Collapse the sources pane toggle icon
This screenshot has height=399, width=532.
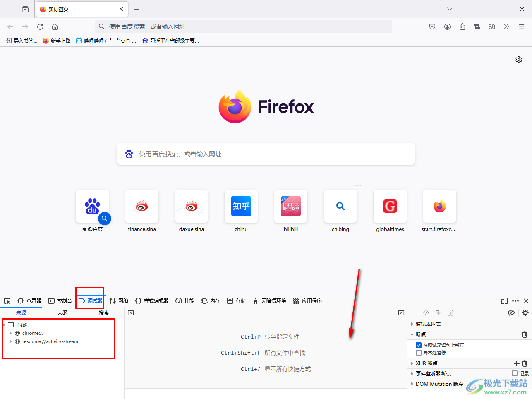131,313
